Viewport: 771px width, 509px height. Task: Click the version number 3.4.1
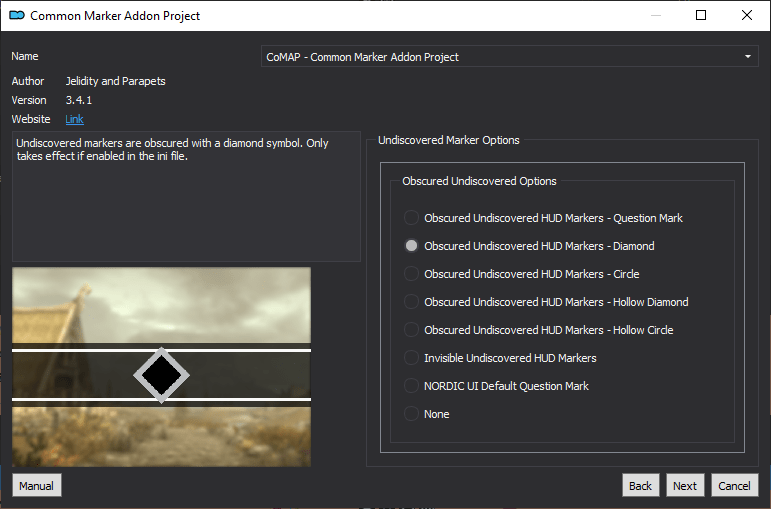click(x=79, y=100)
